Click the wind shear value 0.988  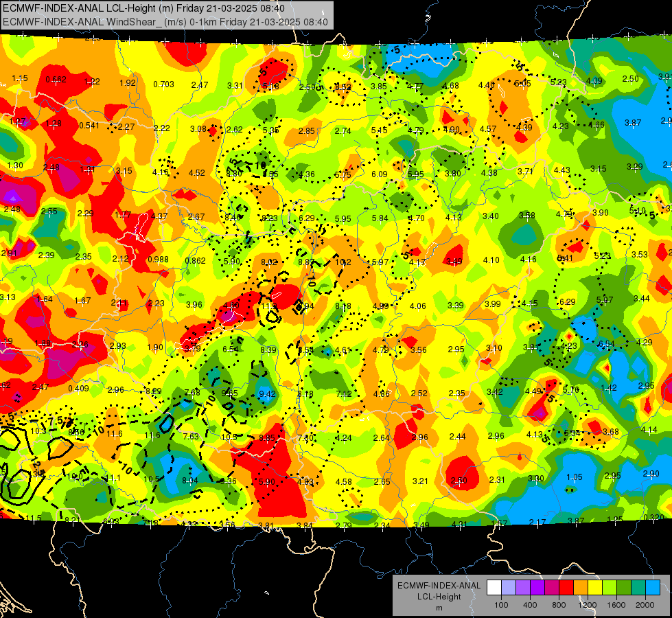[158, 260]
